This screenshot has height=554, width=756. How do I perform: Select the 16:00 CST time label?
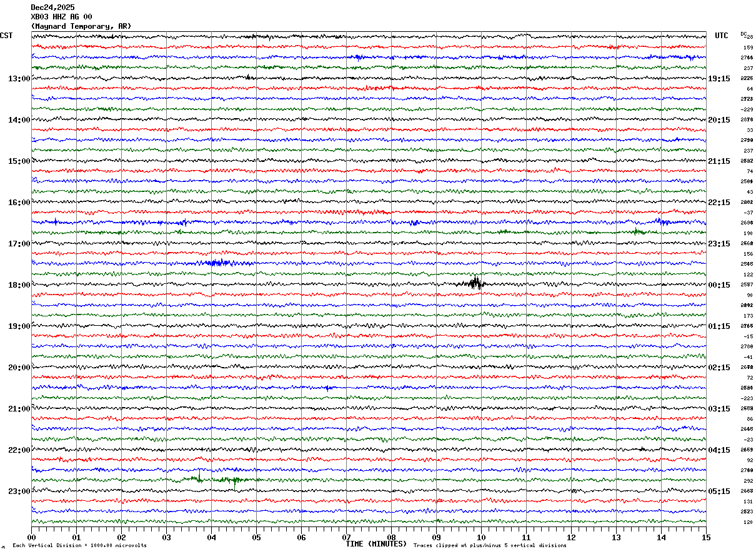click(19, 203)
